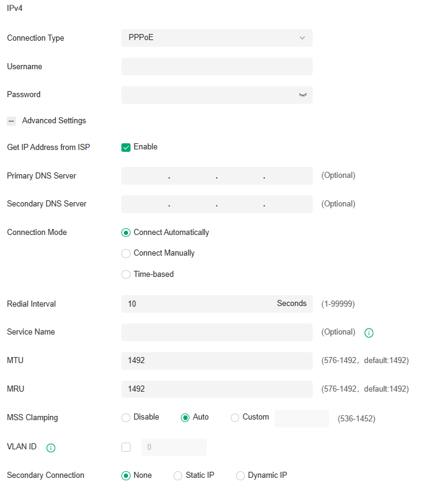Viewport: 448px width, 490px height.
Task: Open the VLAN ID info tooltip
Action: [x=51, y=447]
